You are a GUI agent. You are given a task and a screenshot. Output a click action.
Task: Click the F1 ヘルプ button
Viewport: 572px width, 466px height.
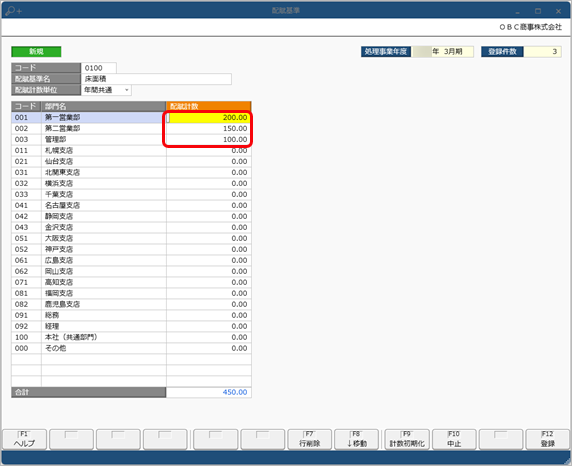[24, 439]
